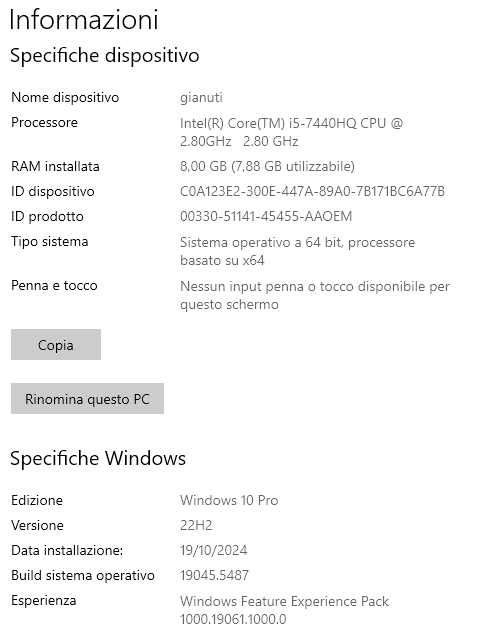Click the ID prodotto value 00330-51141-45455-AAOEM
Viewport: 503px width, 637px height.
266,216
